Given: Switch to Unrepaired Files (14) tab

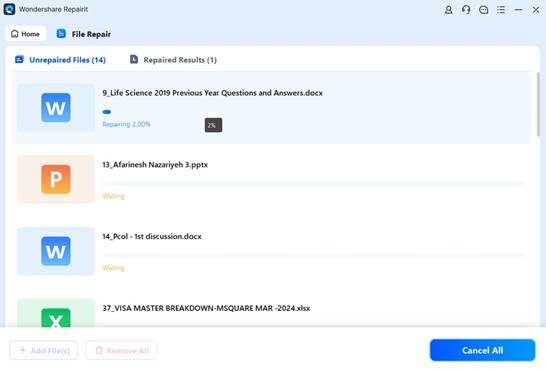Looking at the screenshot, I should [x=61, y=60].
